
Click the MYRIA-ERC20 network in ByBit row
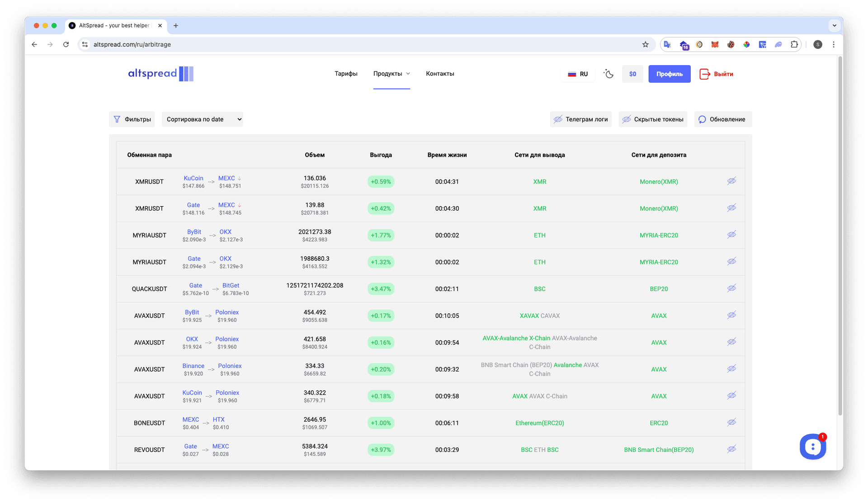(658, 235)
